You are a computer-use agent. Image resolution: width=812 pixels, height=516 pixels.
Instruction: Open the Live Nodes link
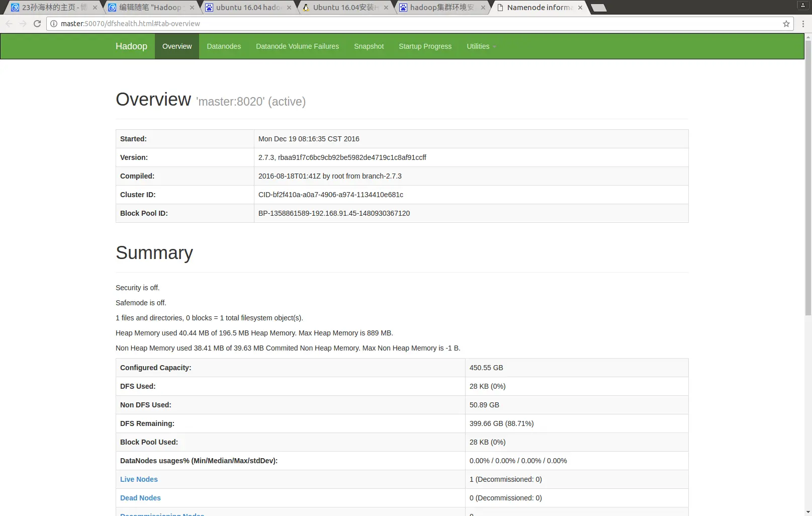[x=139, y=479]
